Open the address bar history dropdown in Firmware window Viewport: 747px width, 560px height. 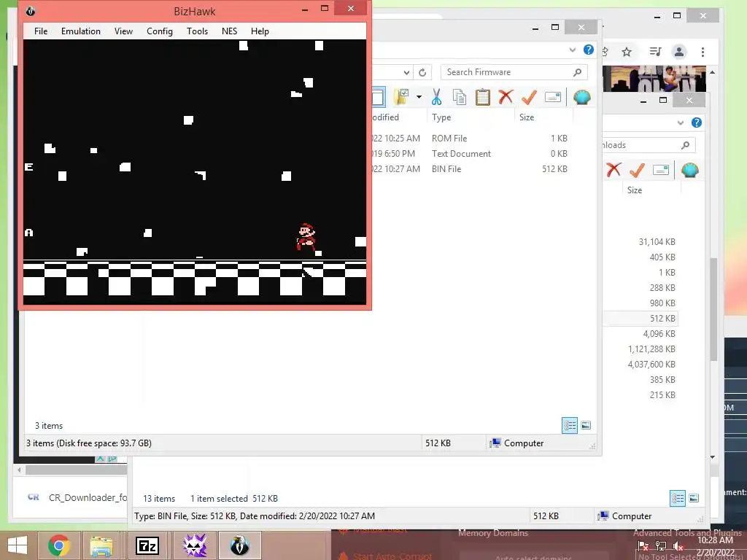click(406, 72)
